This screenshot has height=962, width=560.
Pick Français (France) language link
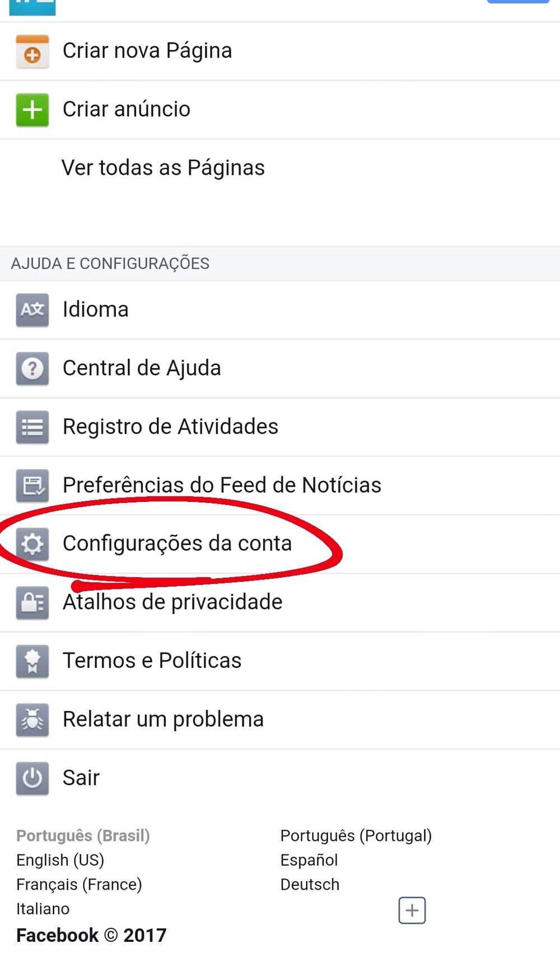tap(79, 885)
